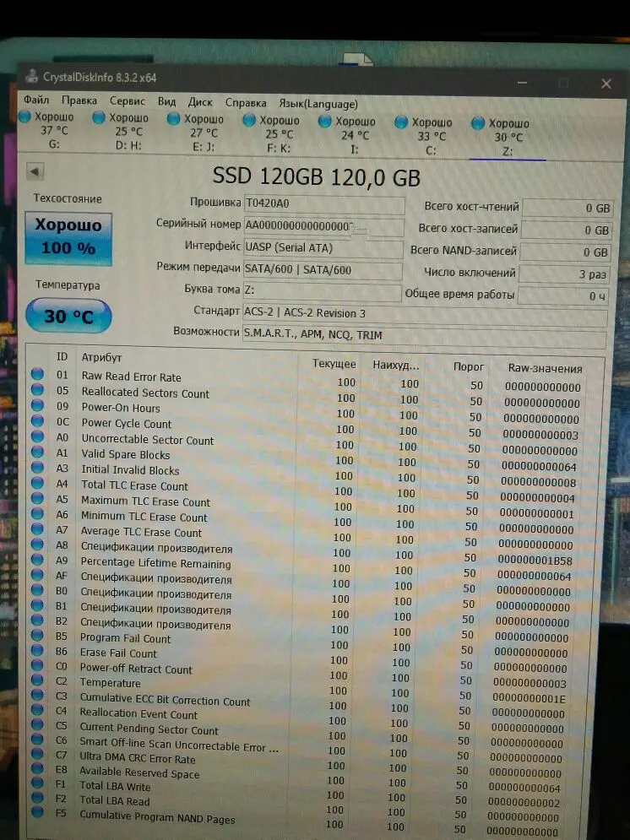Image resolution: width=630 pixels, height=840 pixels.
Task: Click status icon of Power-On Hours
Action: 37,405
